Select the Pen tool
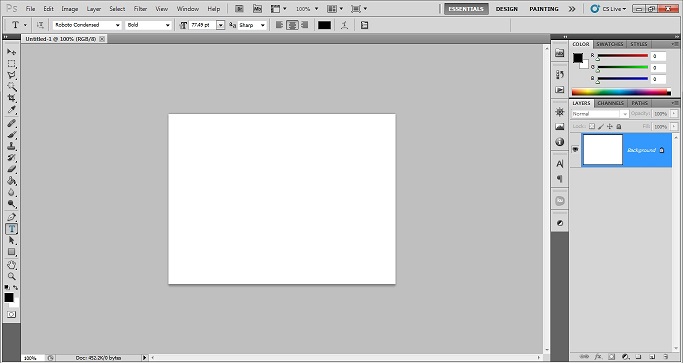This screenshot has height=363, width=683. 11,217
